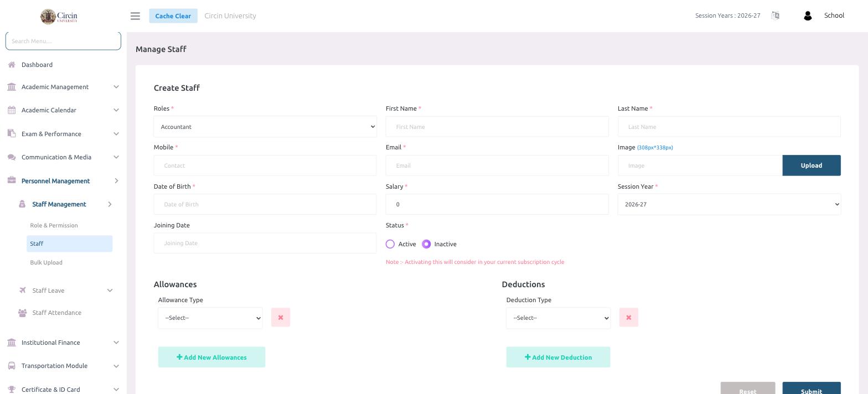Click the Submit button
868x394 pixels.
click(812, 388)
